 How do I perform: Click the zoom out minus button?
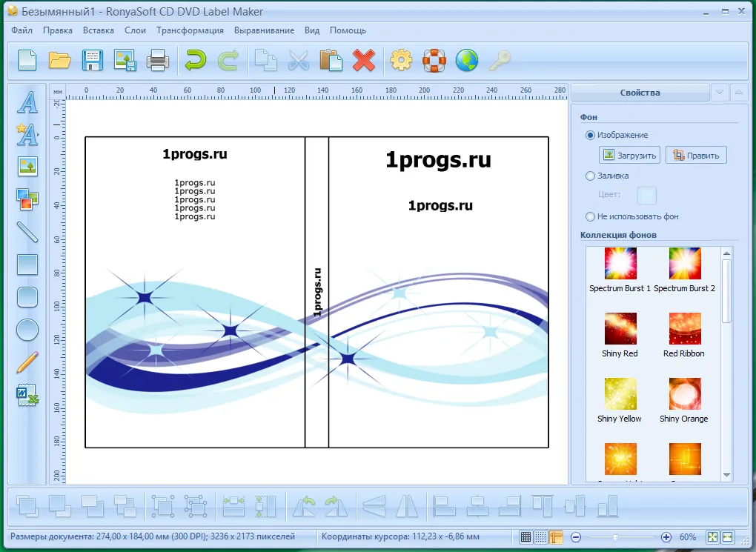click(576, 537)
